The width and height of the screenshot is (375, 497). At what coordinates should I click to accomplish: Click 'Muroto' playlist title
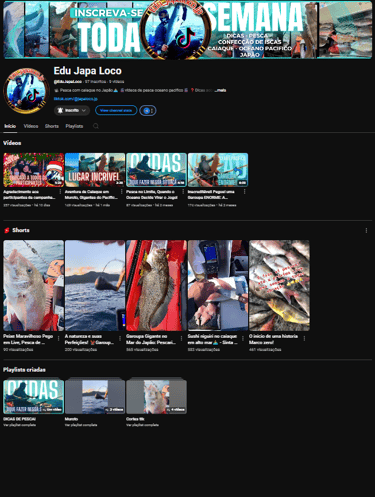[71, 419]
